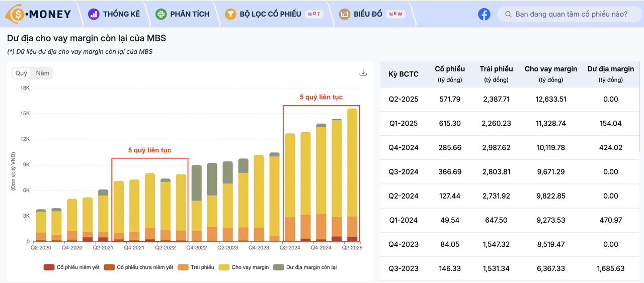The width and height of the screenshot is (644, 283).
Task: Click the Cổ phiếu column header
Action: [x=450, y=74]
